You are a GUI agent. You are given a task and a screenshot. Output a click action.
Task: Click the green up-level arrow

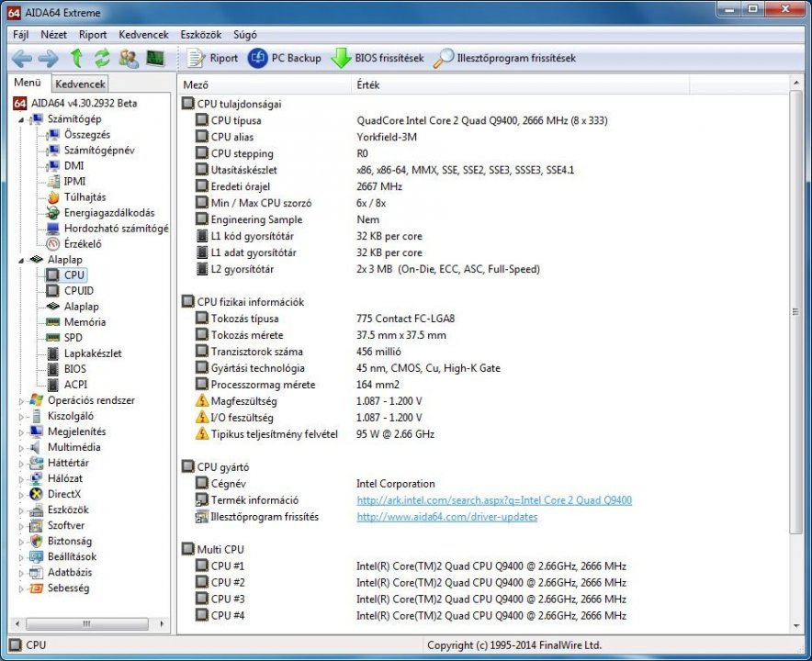point(76,58)
